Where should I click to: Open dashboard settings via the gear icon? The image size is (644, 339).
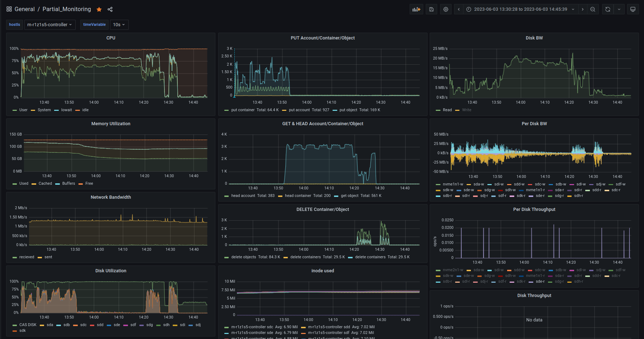(446, 9)
